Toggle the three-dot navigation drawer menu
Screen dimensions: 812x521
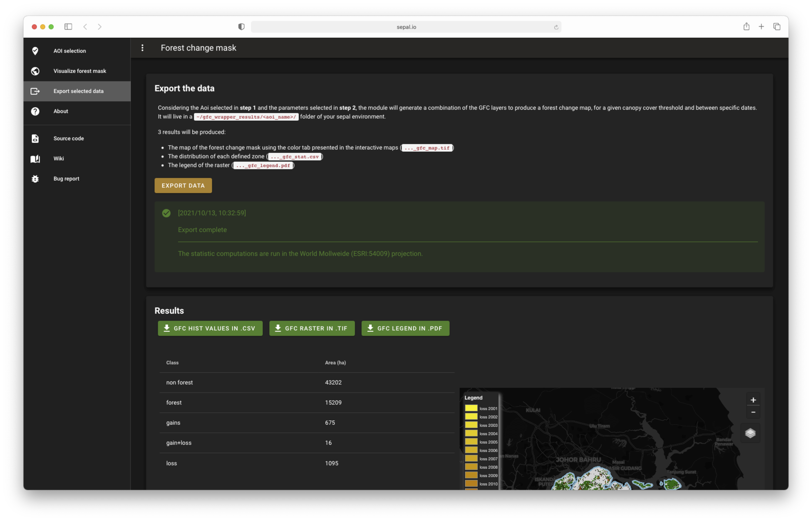point(142,48)
